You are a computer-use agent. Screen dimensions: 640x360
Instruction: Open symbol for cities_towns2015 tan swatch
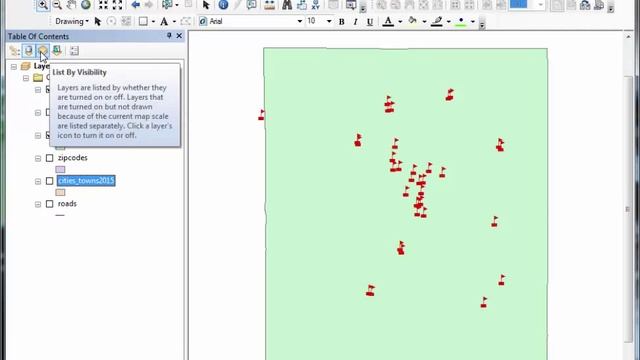click(60, 192)
